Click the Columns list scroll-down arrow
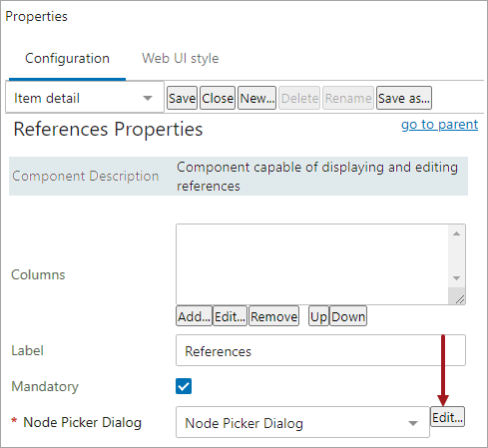 tap(456, 278)
